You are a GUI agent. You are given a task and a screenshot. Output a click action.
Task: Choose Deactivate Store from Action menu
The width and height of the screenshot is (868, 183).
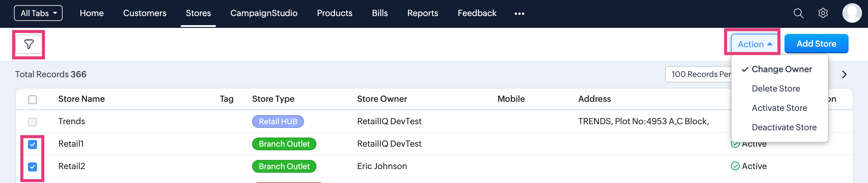pos(779,128)
